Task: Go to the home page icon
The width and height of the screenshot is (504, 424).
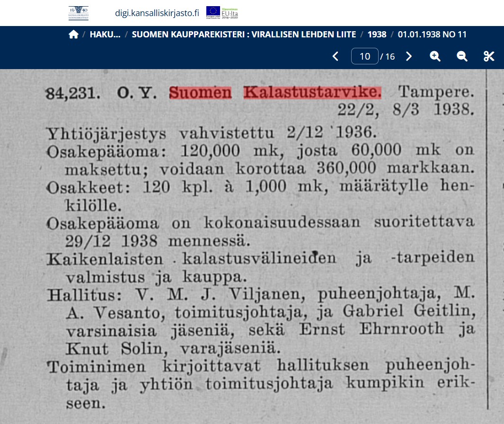Action: pos(73,35)
